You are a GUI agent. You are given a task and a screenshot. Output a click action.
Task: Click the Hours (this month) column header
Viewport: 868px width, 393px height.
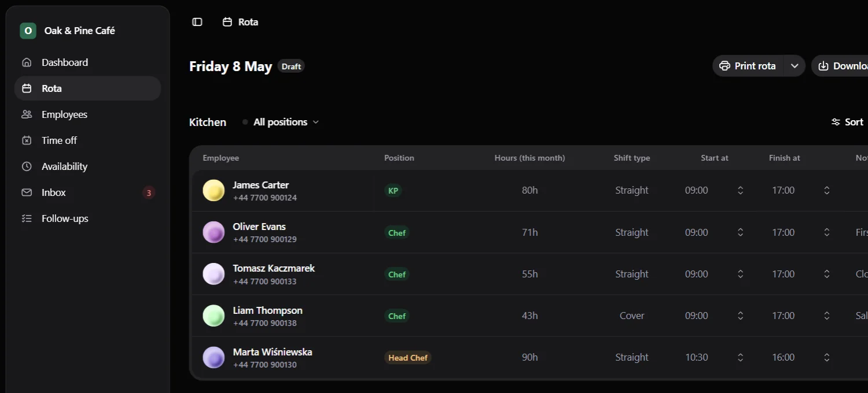click(x=529, y=158)
